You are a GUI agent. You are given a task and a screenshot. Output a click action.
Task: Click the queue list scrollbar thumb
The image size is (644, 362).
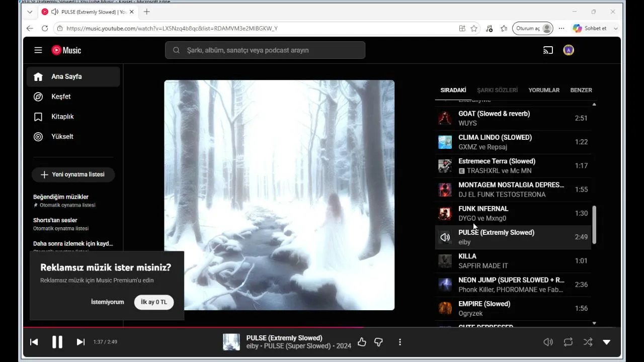[x=594, y=225]
